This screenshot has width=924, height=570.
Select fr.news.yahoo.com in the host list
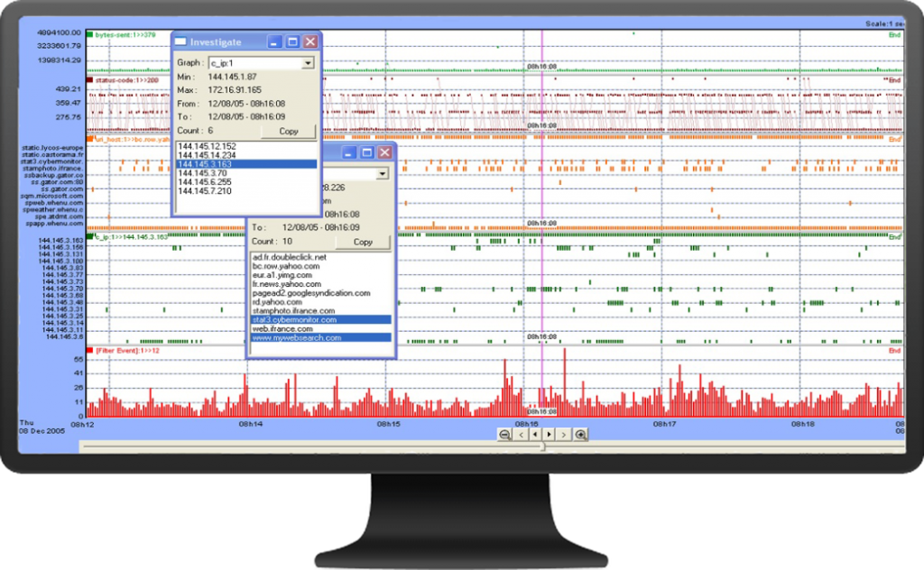(286, 284)
